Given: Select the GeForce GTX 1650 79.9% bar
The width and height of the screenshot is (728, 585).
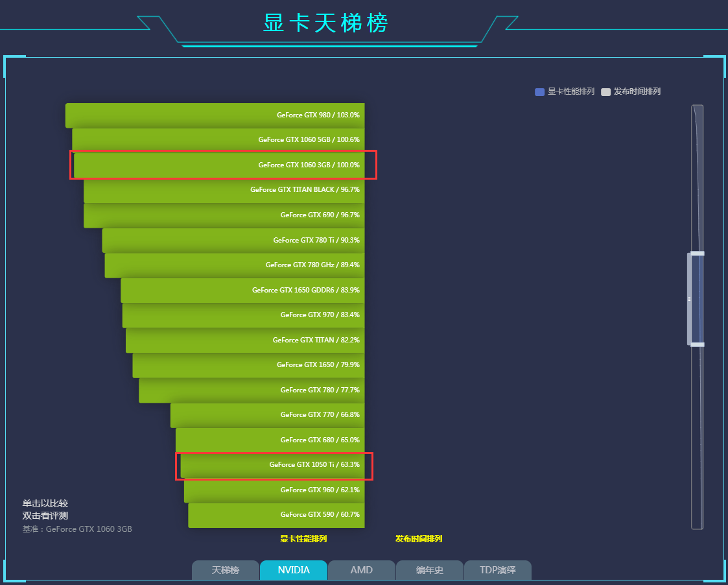Looking at the screenshot, I should (248, 365).
